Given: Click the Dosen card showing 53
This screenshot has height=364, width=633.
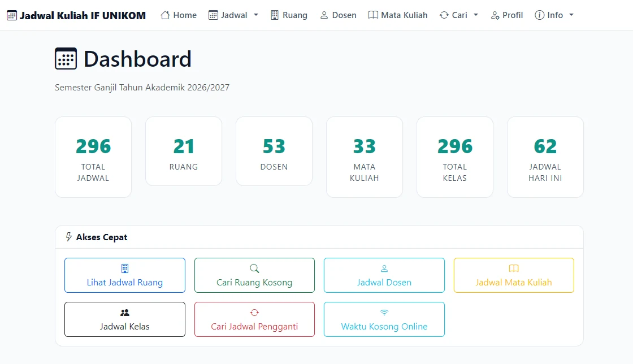Looking at the screenshot, I should (274, 151).
